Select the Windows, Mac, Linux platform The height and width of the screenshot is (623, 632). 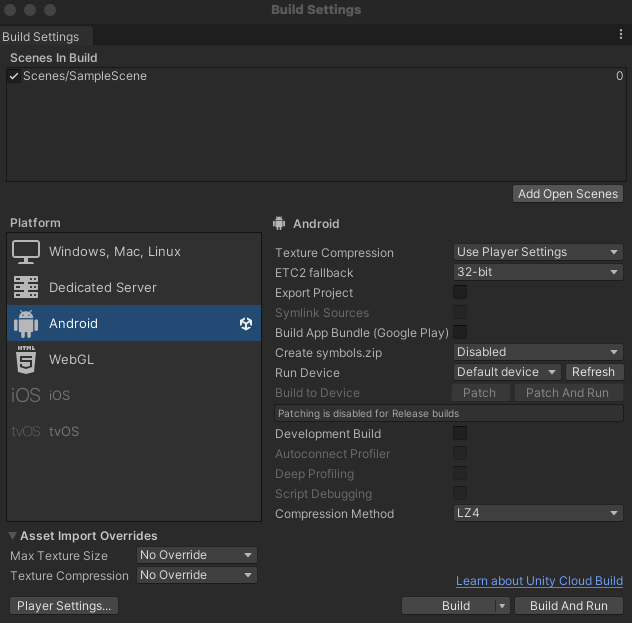click(134, 252)
